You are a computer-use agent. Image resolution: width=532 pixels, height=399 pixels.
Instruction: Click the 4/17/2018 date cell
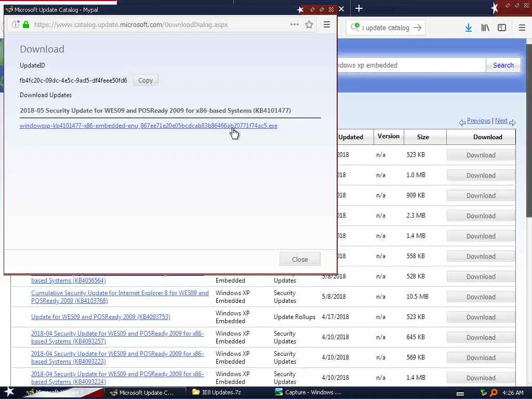(335, 317)
